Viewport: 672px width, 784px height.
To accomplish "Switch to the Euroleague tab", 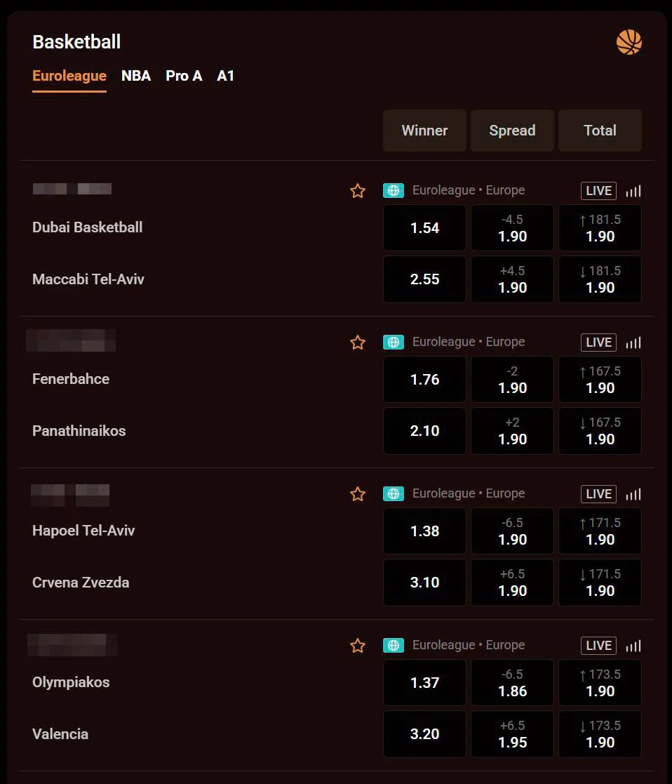I will (x=69, y=76).
